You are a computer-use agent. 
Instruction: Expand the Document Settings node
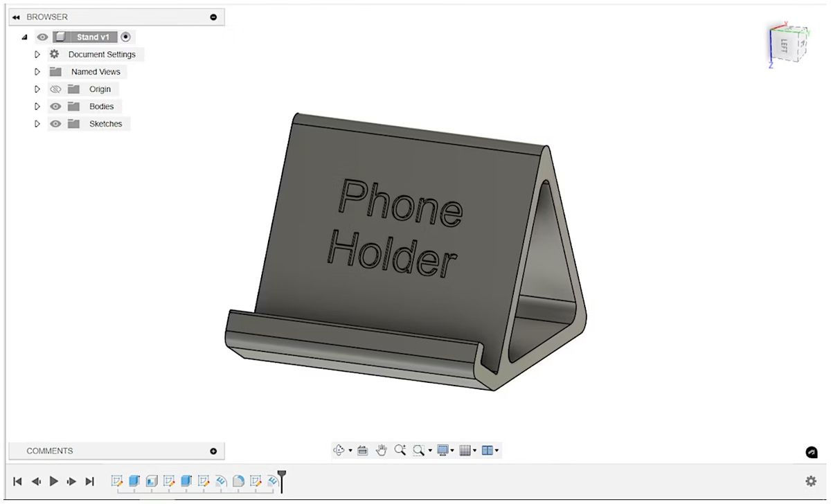coord(37,54)
